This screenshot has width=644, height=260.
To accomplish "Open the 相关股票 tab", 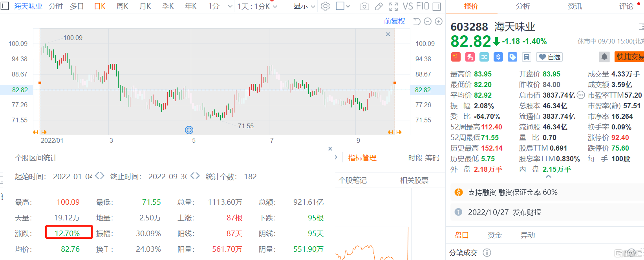I will (x=414, y=180).
